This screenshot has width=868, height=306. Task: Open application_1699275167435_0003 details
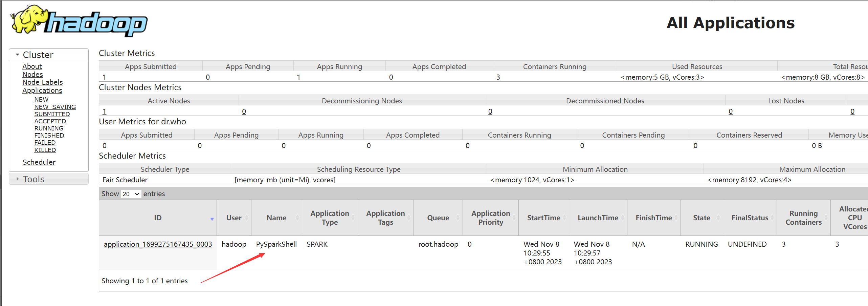pyautogui.click(x=158, y=244)
